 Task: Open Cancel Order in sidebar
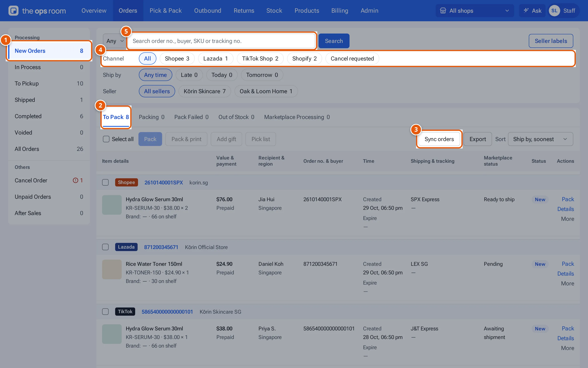pyautogui.click(x=49, y=180)
